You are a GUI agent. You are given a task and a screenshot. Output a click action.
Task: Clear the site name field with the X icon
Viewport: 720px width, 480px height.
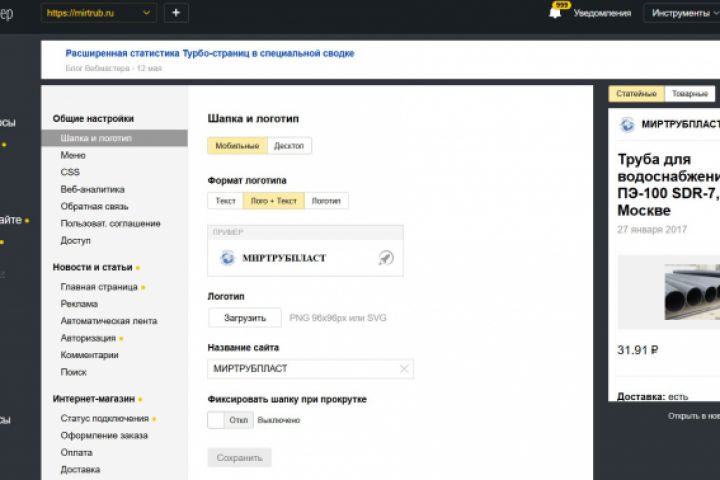click(x=404, y=369)
